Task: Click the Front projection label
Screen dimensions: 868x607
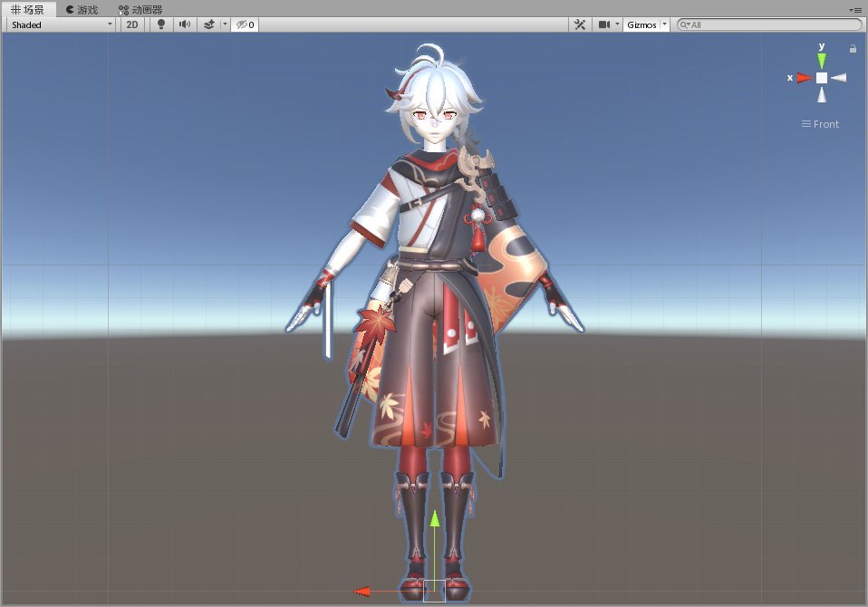Action: pos(821,124)
